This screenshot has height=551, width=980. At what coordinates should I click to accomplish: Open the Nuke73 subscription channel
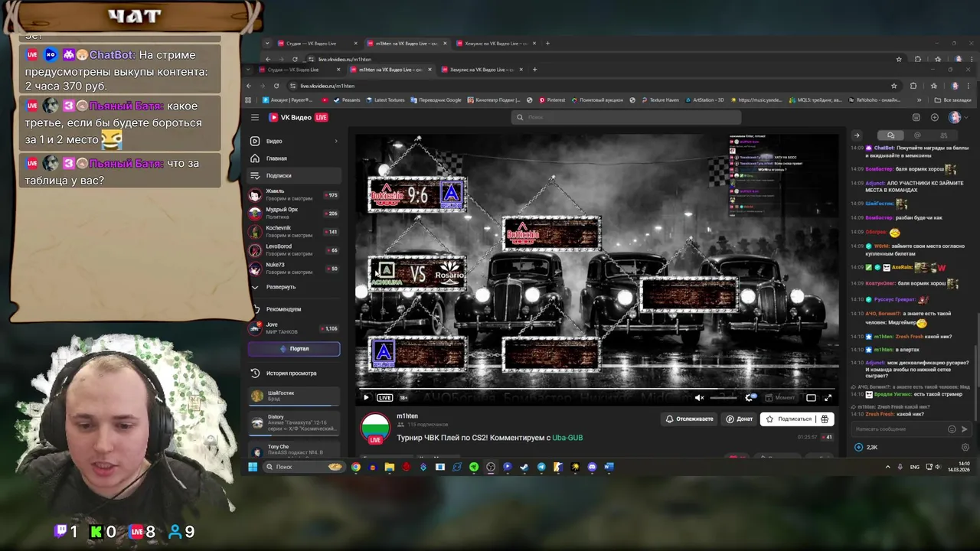click(x=294, y=268)
